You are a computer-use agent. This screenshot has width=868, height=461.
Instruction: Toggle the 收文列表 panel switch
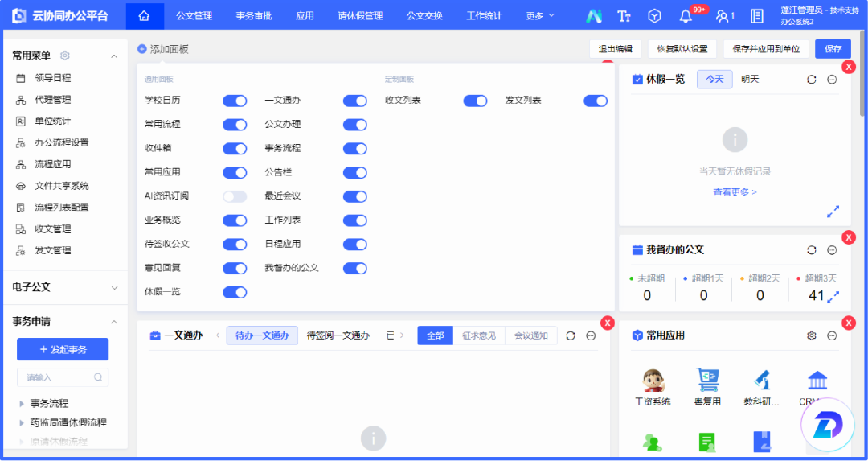(475, 101)
